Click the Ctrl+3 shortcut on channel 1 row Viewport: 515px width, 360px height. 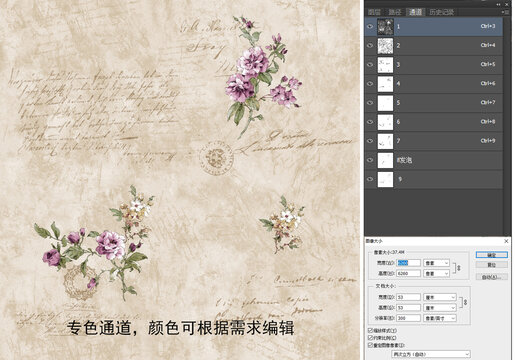(x=488, y=26)
